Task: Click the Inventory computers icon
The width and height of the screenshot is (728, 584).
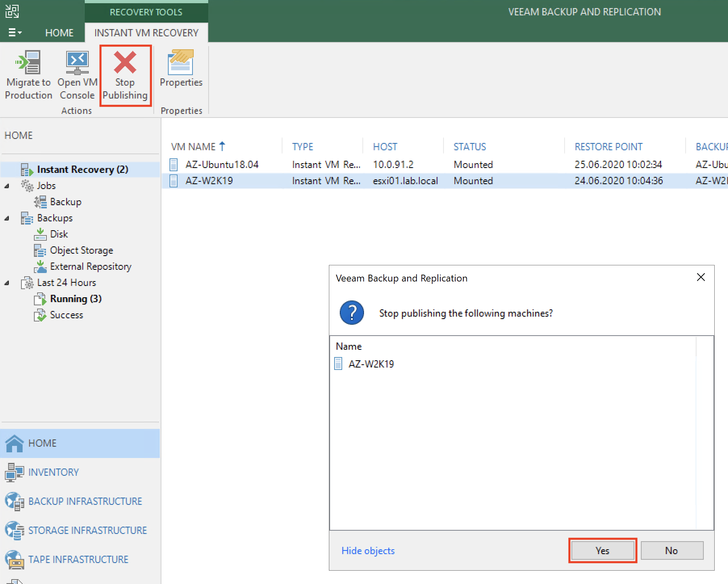Action: click(x=15, y=472)
